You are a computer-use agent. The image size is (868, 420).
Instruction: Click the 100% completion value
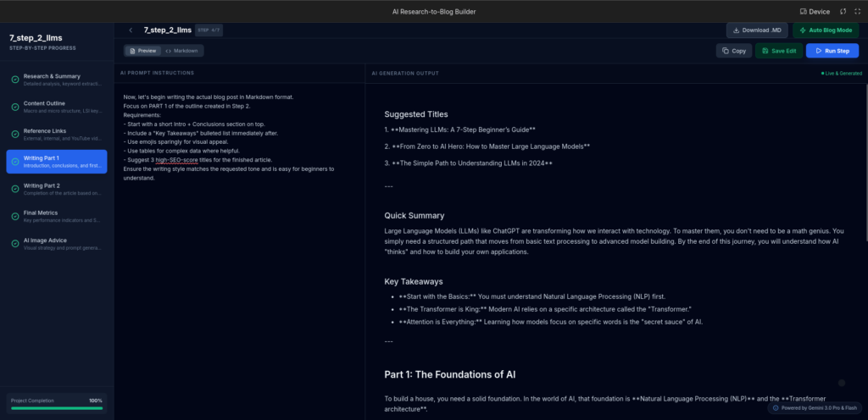(x=96, y=401)
